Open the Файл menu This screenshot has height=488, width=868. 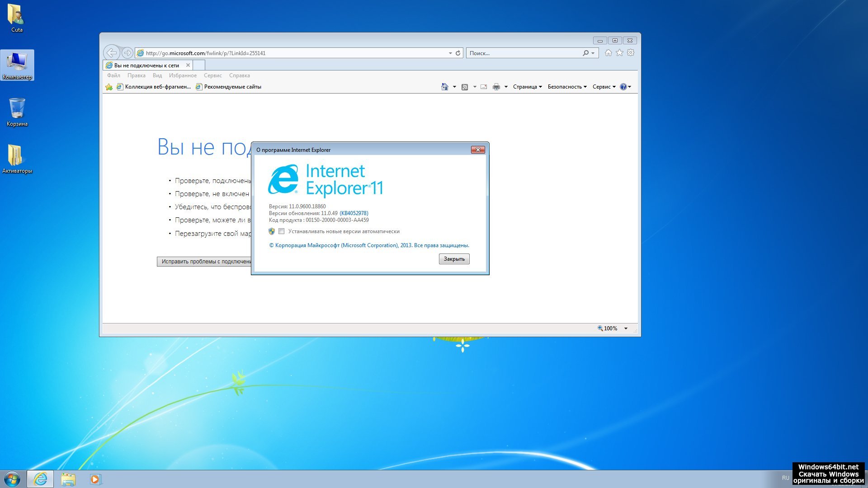coord(113,75)
